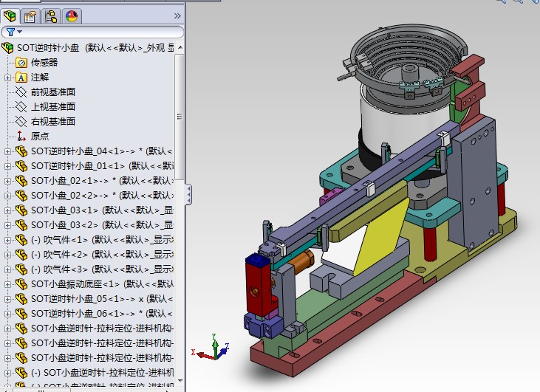540x392 pixels.
Task: Expand the SOT逆时针小盘_01<1> component
Action: tap(7, 166)
